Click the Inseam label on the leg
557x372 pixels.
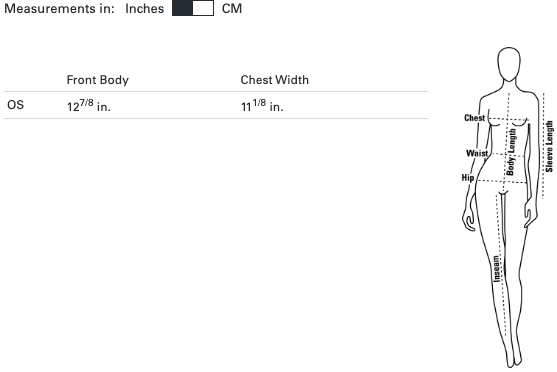point(497,269)
